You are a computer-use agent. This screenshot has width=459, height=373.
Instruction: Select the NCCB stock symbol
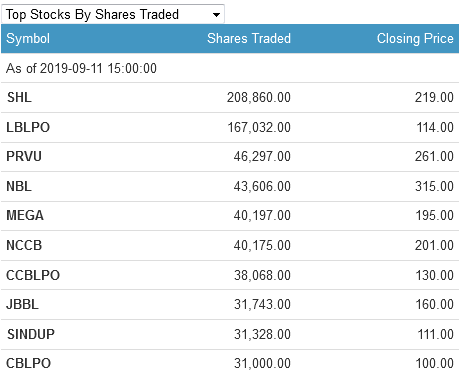[x=24, y=245]
